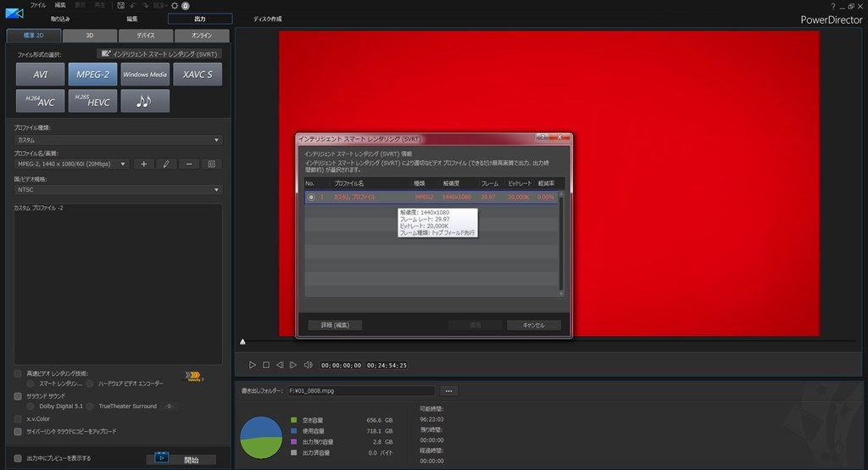Viewport: 868px width, 470px height.
Task: Switch to the オンライン tab
Action: pos(202,36)
